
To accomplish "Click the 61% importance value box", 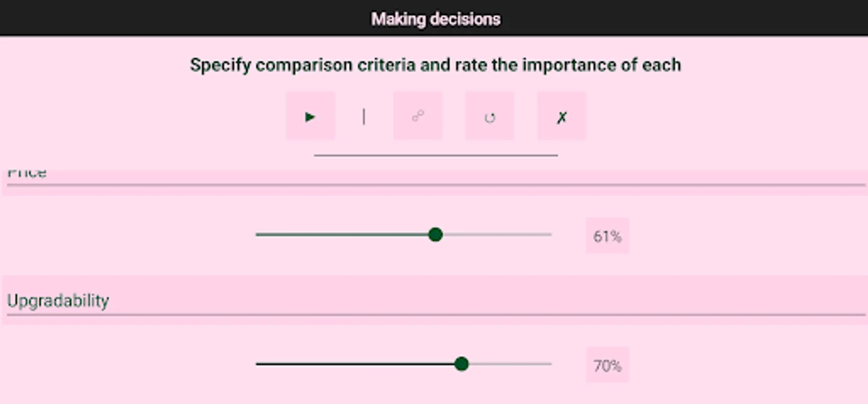I will click(x=607, y=236).
